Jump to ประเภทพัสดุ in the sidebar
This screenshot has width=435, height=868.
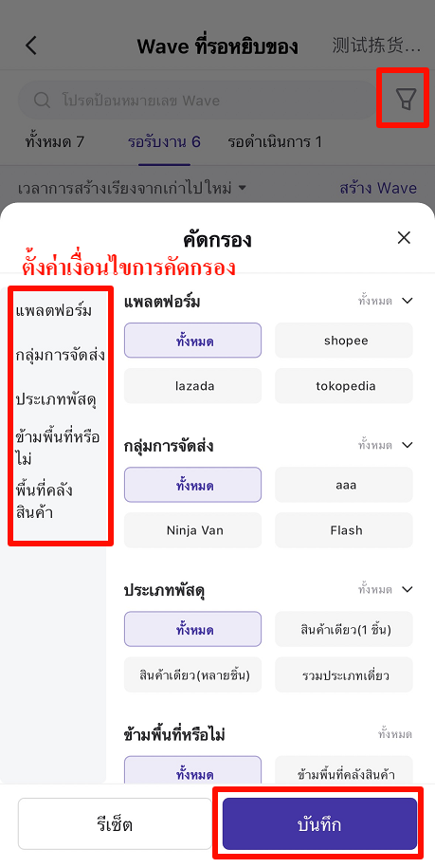coord(56,399)
